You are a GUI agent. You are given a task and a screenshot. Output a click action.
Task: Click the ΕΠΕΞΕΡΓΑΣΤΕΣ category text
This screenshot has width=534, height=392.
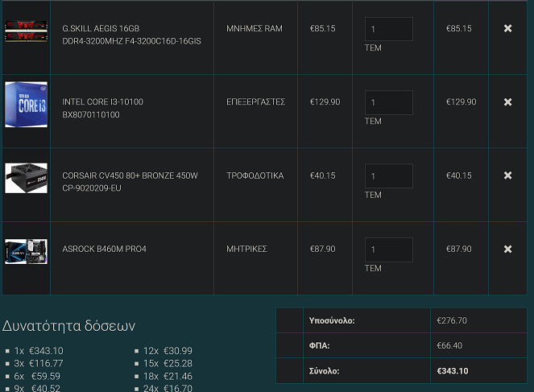[256, 102]
